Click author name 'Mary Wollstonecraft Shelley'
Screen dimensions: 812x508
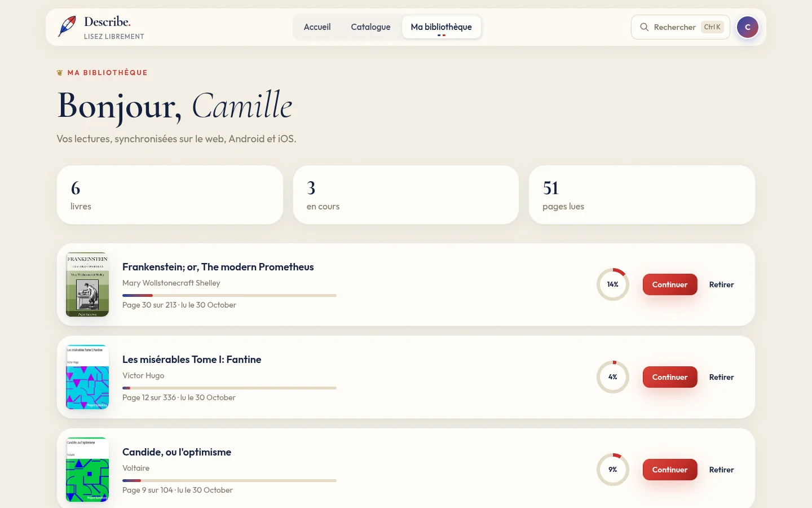coord(171,283)
